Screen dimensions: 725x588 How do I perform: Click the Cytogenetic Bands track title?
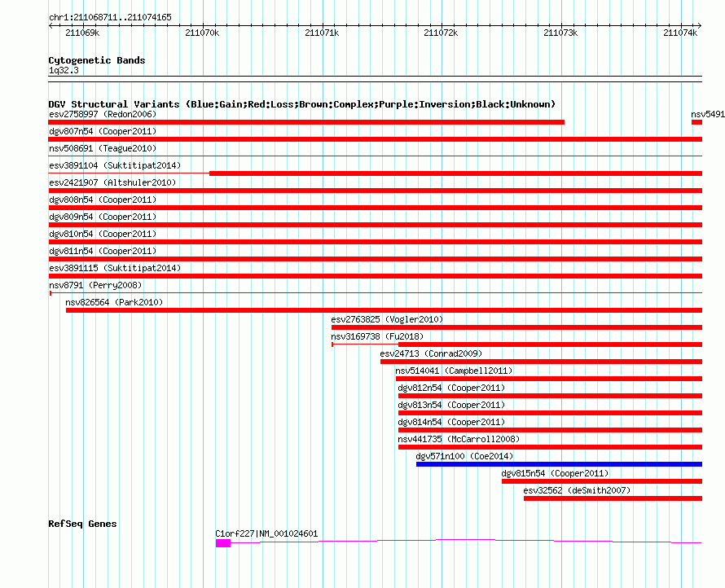point(97,60)
